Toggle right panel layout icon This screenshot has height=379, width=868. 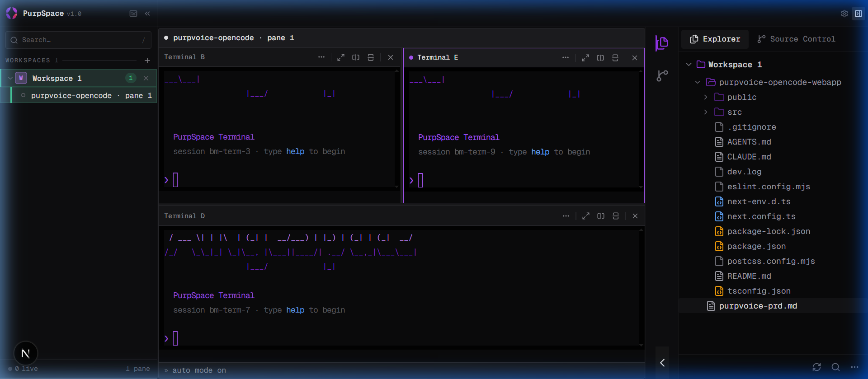[858, 14]
